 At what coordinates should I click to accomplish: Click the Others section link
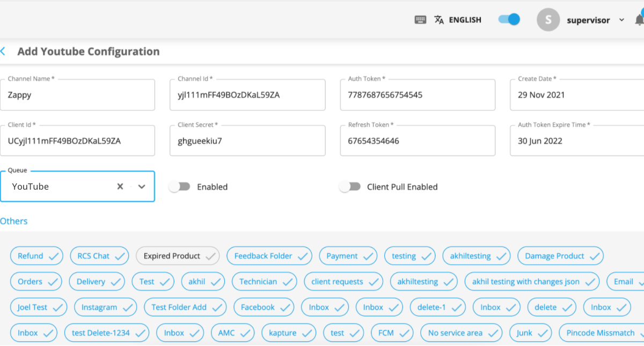(14, 221)
